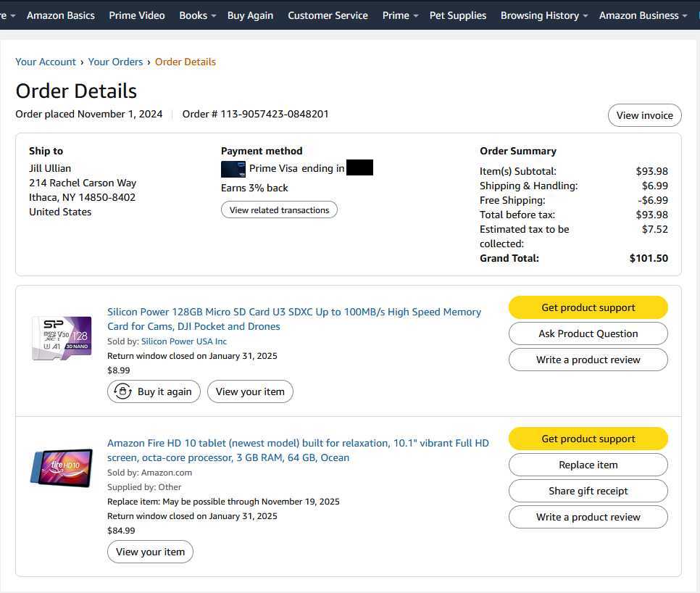Open Prime Video from navigation bar
The height and width of the screenshot is (593, 700).
pos(137,15)
